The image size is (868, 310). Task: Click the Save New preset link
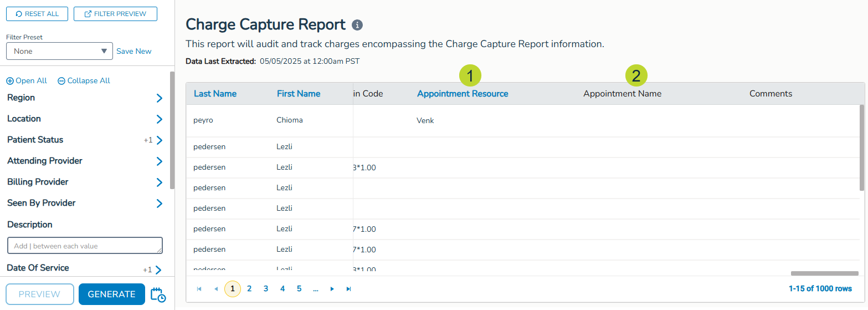click(x=133, y=51)
